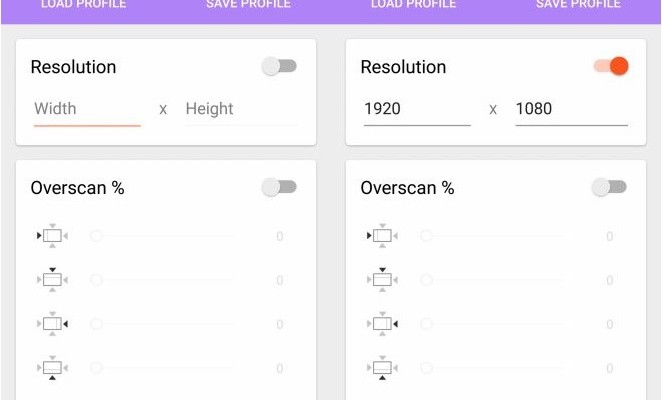Disable the right panel Resolution toggle
This screenshot has width=662, height=400.
click(610, 67)
